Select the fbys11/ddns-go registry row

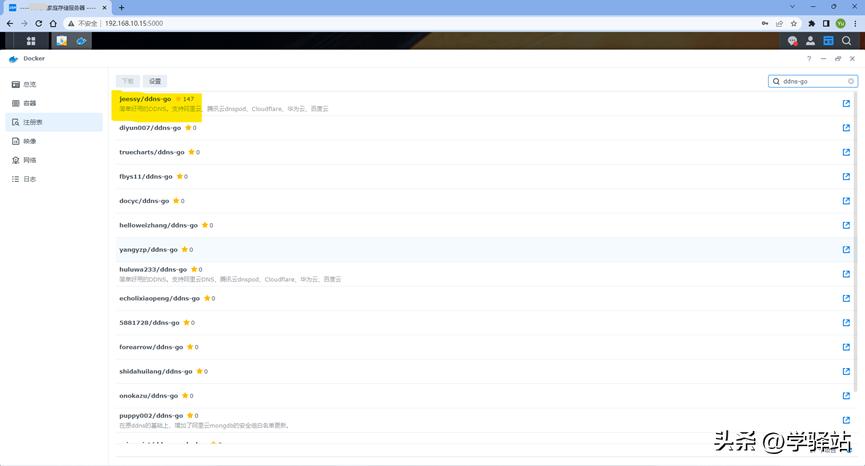(x=485, y=176)
